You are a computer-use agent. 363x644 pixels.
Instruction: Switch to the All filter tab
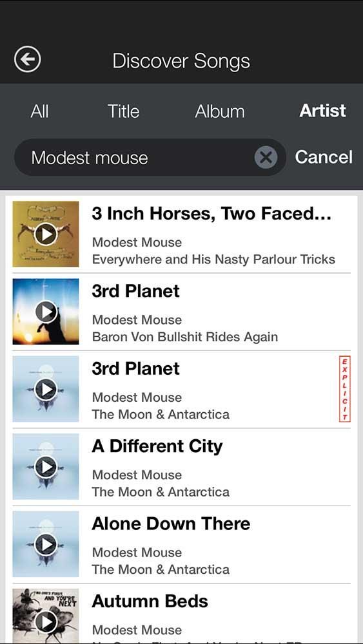click(39, 111)
